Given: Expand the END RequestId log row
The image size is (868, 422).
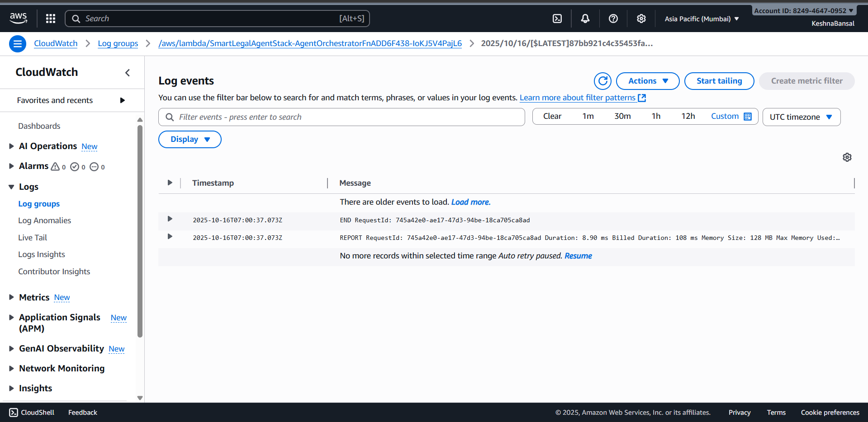Looking at the screenshot, I should pos(170,219).
